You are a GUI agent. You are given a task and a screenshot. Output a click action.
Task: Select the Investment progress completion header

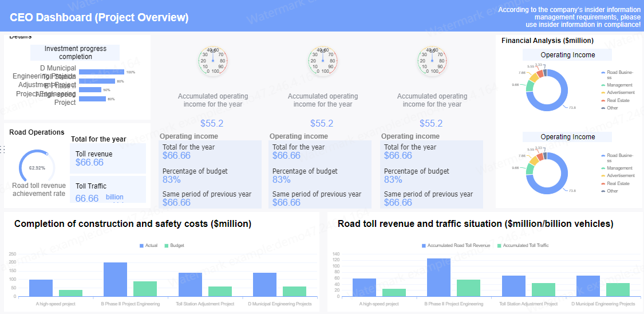pyautogui.click(x=75, y=53)
